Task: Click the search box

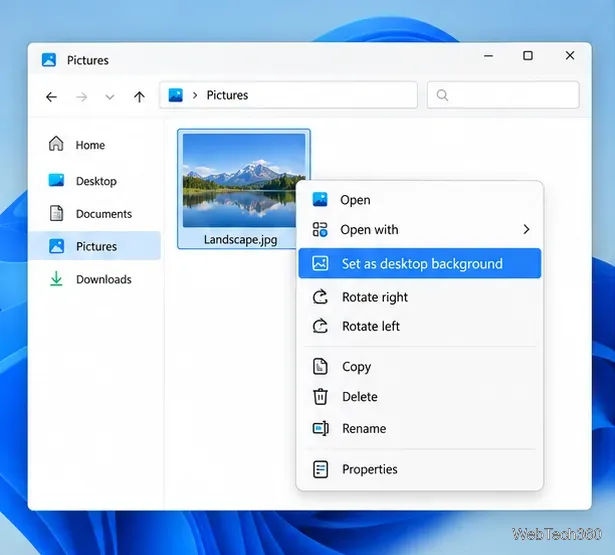Action: coord(503,95)
